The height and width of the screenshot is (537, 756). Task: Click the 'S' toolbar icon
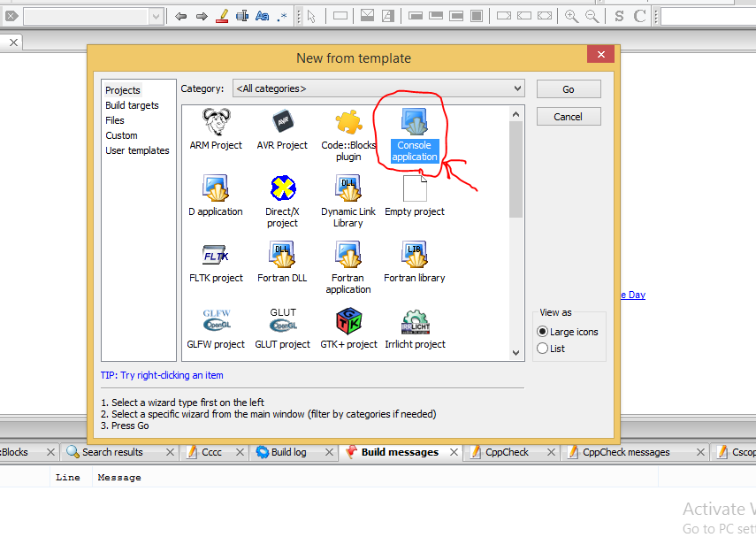pyautogui.click(x=619, y=17)
